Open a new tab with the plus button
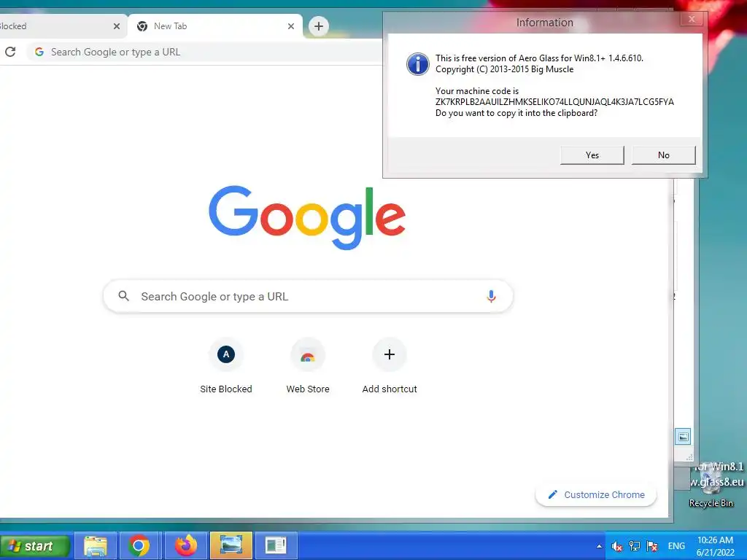Viewport: 747px width, 560px height. (x=319, y=26)
